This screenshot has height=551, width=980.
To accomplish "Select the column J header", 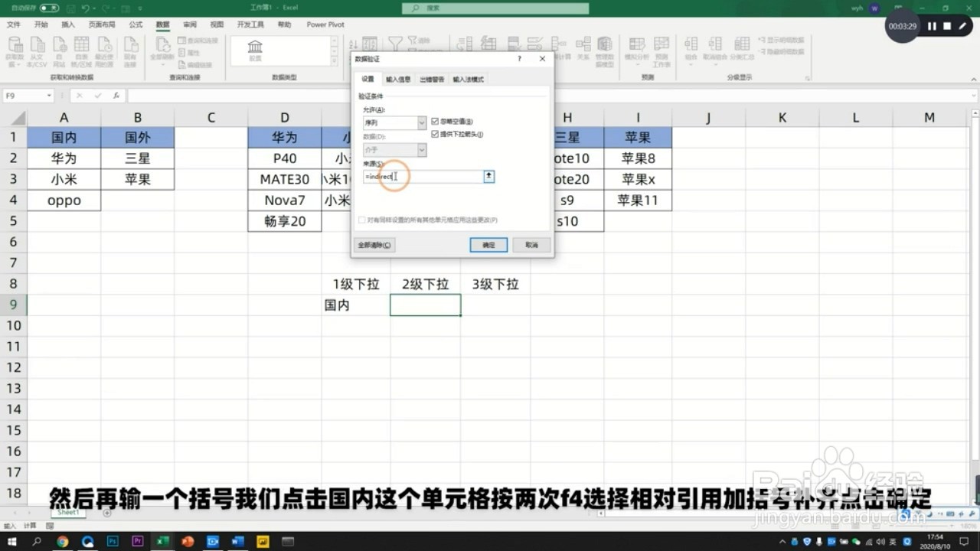I will (708, 117).
